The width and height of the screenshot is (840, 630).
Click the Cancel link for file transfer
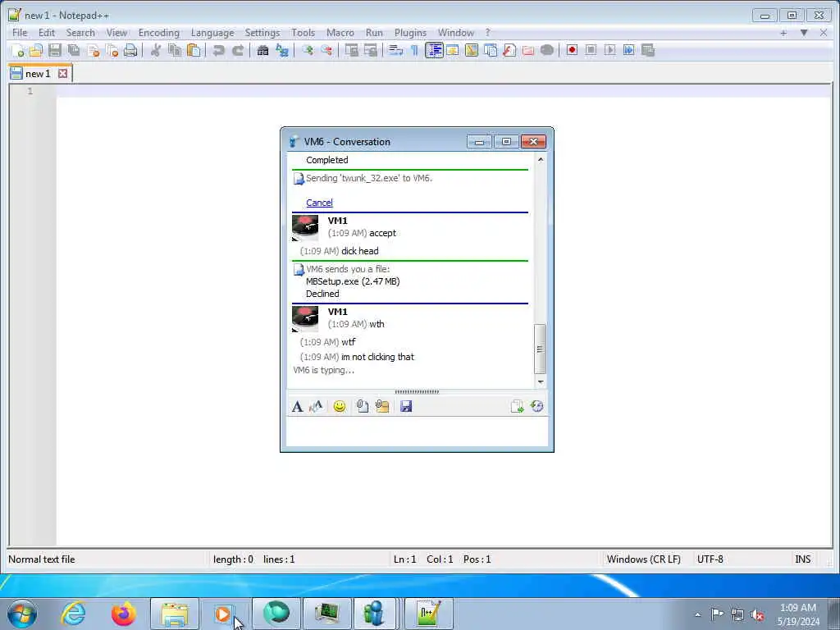(x=319, y=203)
